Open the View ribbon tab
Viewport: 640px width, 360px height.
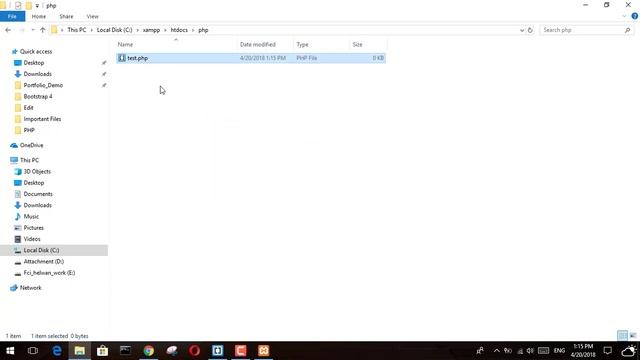point(92,16)
